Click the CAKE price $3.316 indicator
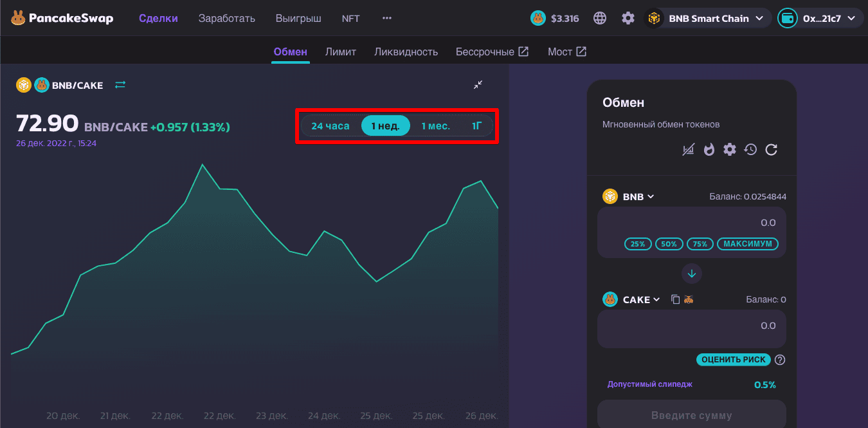Image resolution: width=868 pixels, height=428 pixels. 555,18
